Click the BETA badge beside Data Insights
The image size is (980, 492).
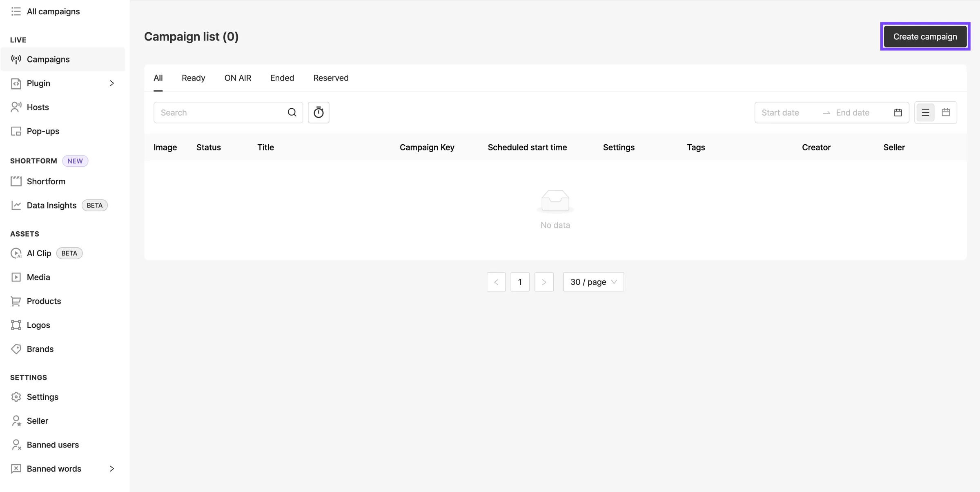(x=94, y=205)
